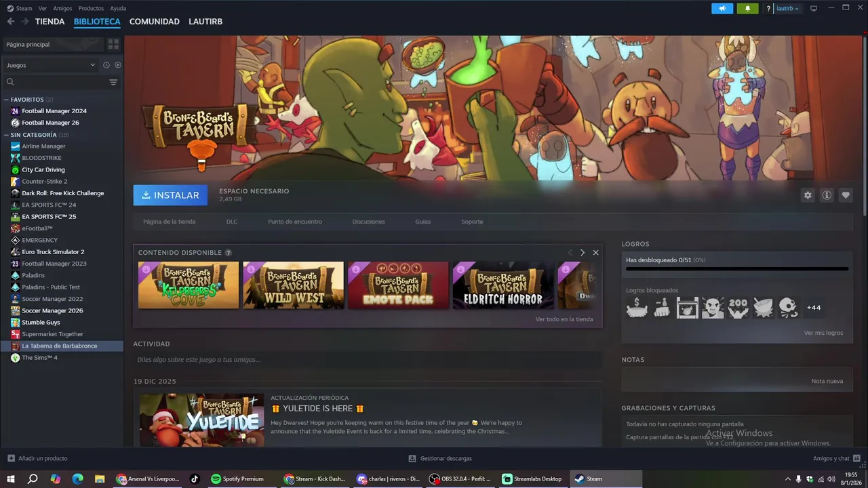
Task: Open the Ver menu
Action: (43, 8)
